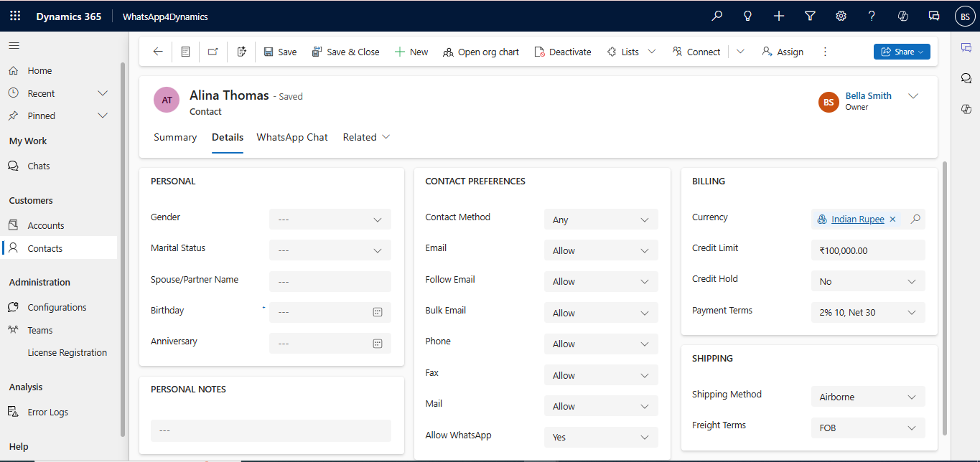Screen dimensions: 980x462
Task: Click the Credit Limit input field
Action: (x=868, y=250)
